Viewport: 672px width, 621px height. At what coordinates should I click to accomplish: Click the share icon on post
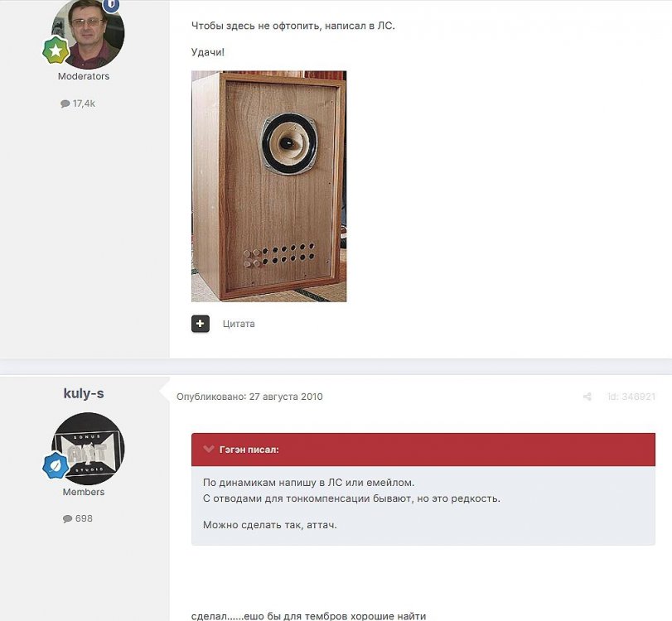click(x=587, y=397)
